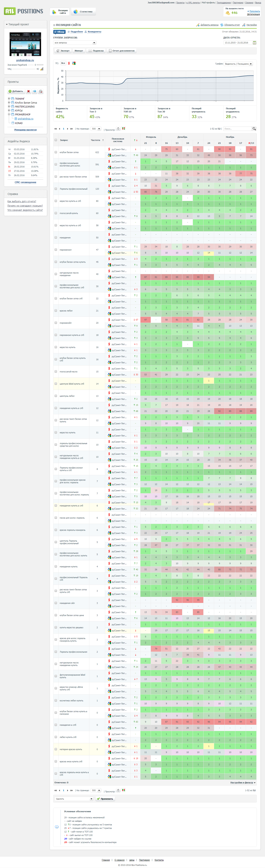
Task: Click the Поиск search input field
Action: coord(237,129)
